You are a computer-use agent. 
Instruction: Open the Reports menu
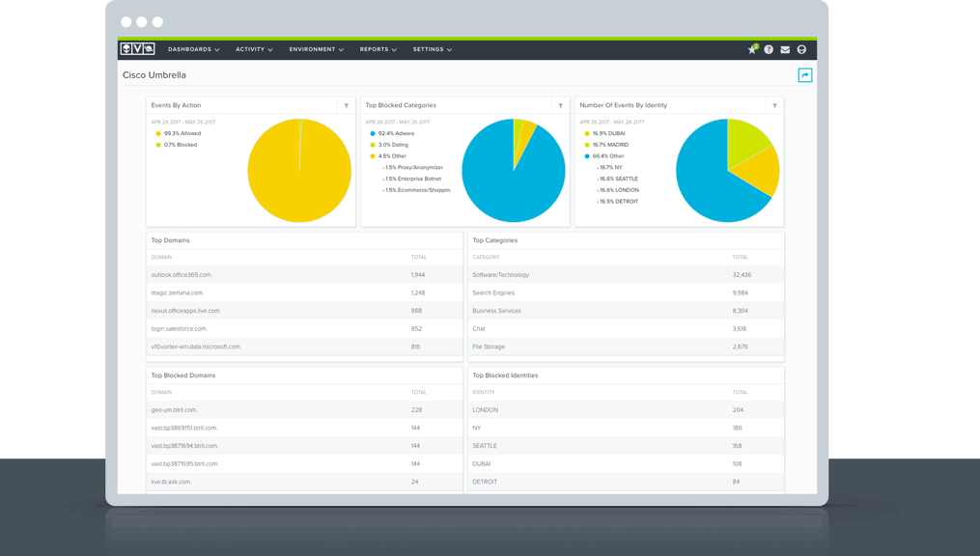[378, 49]
